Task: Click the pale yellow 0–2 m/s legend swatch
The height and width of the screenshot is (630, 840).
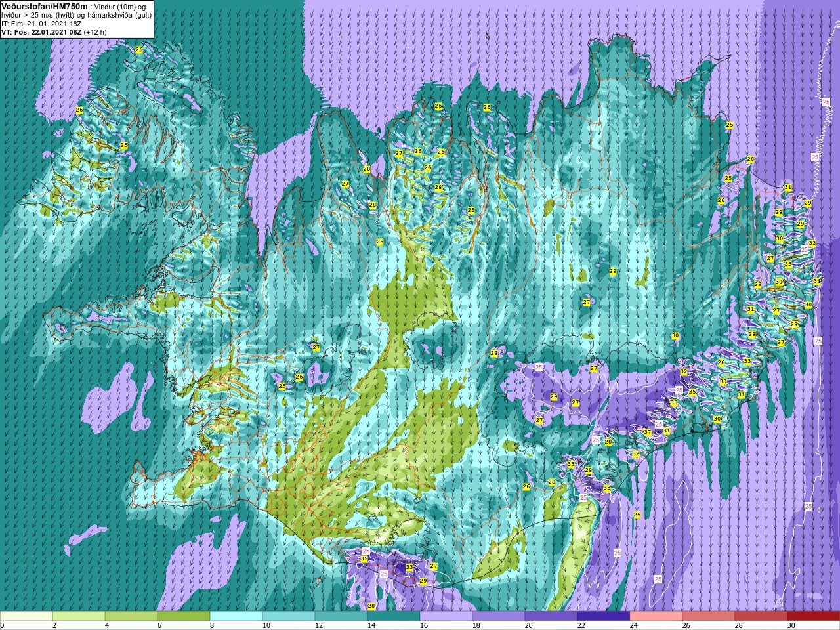Action: [x=26, y=616]
